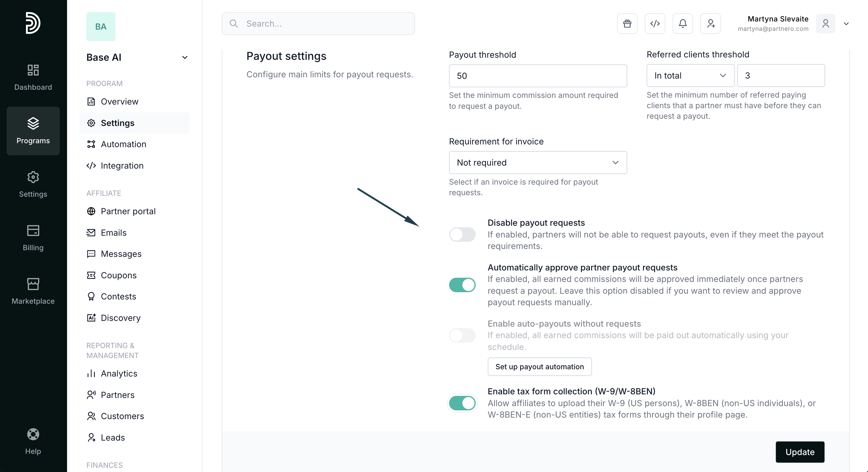This screenshot has width=868, height=472.
Task: Open the In total threshold dropdown
Action: click(690, 76)
